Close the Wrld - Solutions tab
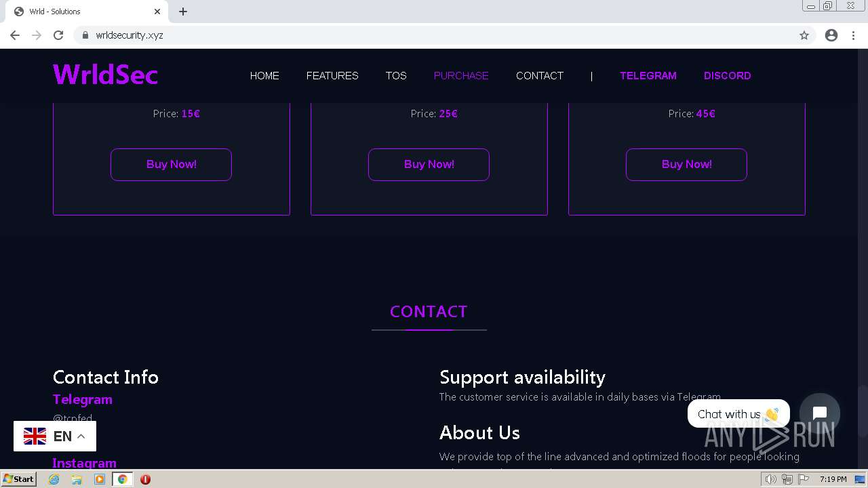Screen dimensions: 868x488 [157, 12]
